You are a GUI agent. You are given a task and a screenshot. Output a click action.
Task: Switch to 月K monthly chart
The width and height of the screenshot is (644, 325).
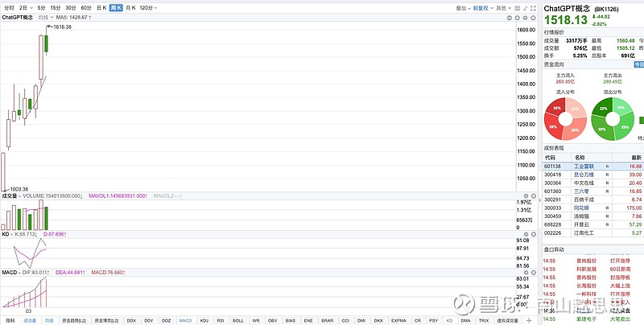(130, 8)
